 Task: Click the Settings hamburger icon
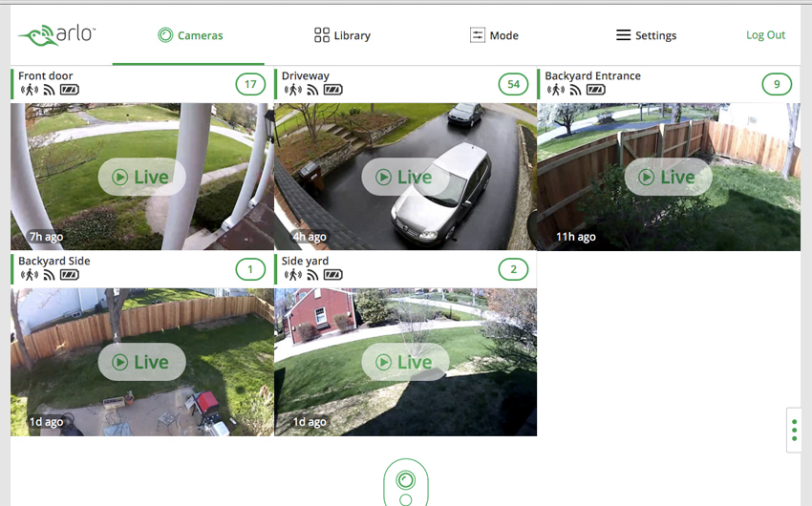[x=623, y=35]
